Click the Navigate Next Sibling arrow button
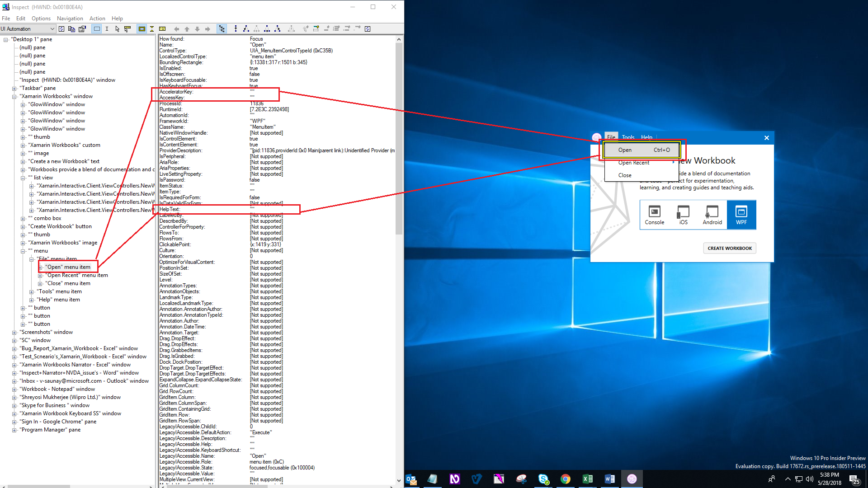Screen dimensions: 868x488 coord(208,28)
